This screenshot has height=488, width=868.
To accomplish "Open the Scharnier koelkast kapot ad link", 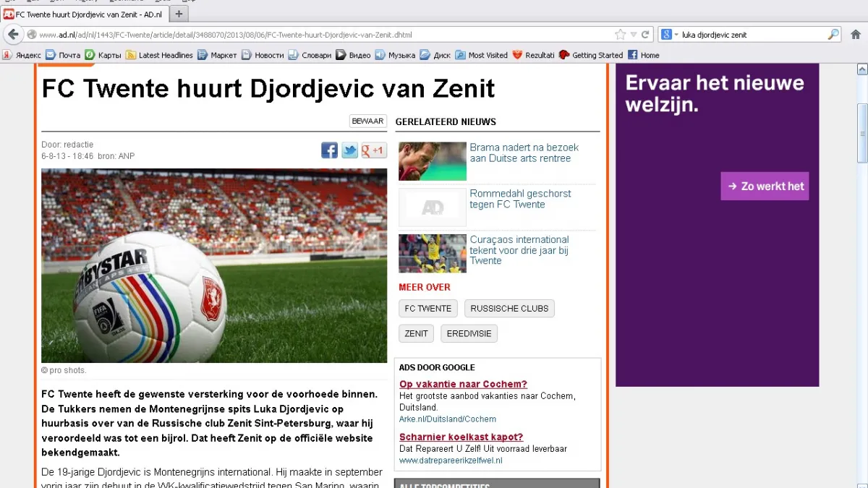I will pyautogui.click(x=461, y=437).
